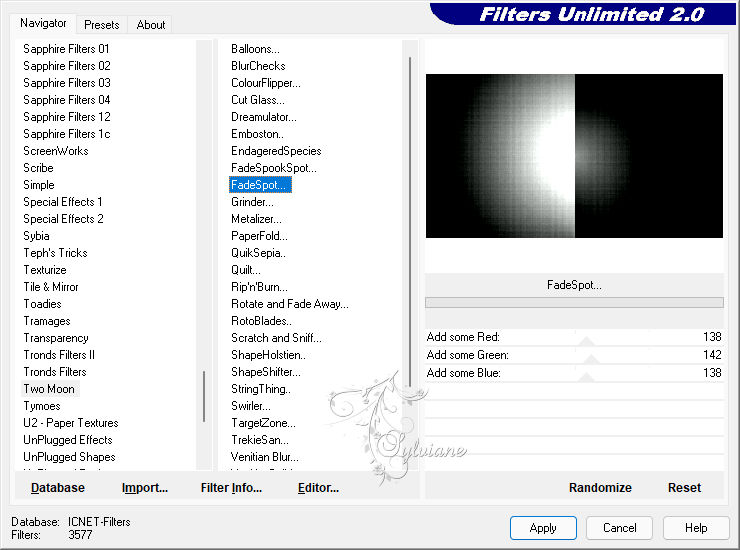Choose the Sybia category
The height and width of the screenshot is (550, 740).
(x=36, y=236)
